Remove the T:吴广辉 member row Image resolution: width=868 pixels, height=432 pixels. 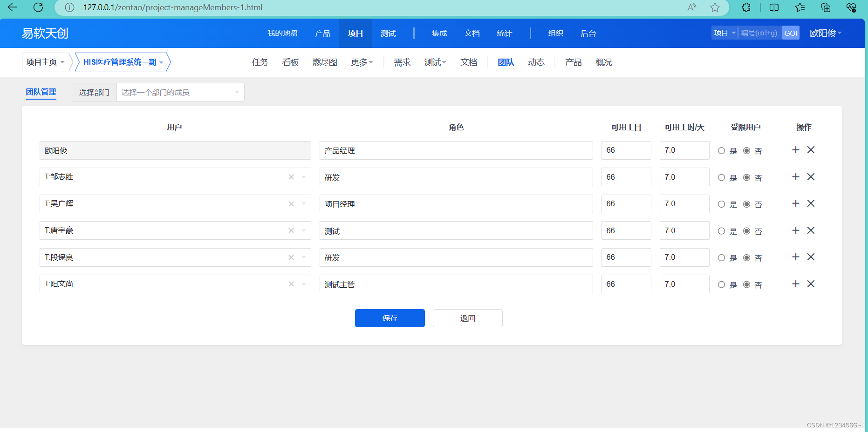coord(811,203)
